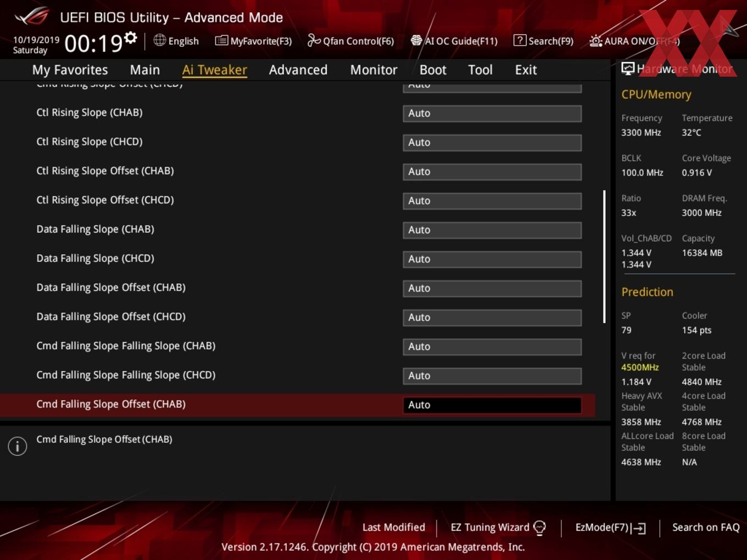Viewport: 747px width, 560px height.
Task: Click the info icon in help panel
Action: coord(18,446)
